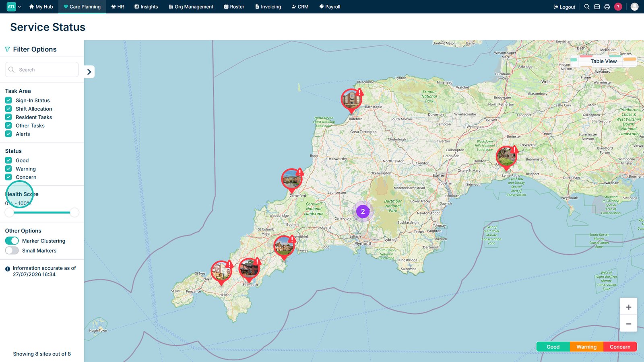Zoom out the map with minus button
This screenshot has width=644, height=362.
click(628, 324)
